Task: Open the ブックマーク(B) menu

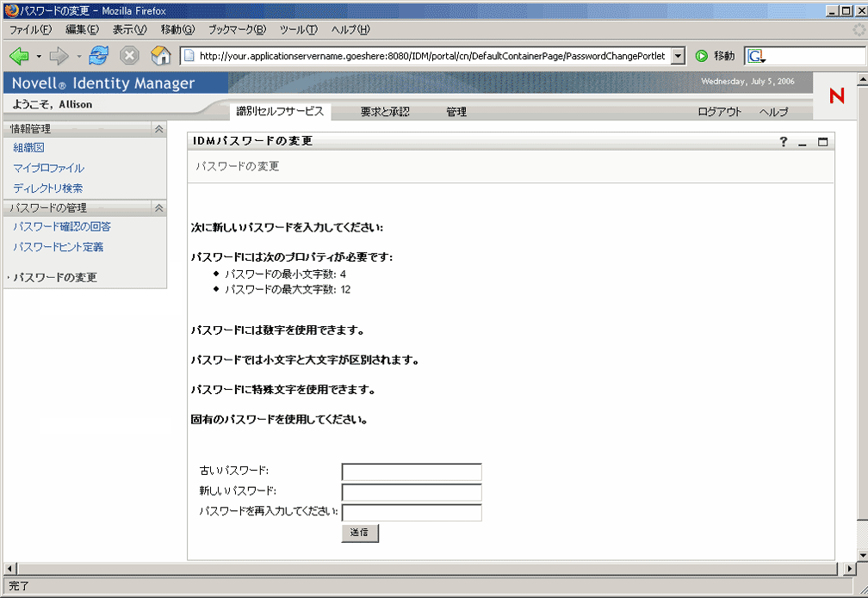Action: 237,30
